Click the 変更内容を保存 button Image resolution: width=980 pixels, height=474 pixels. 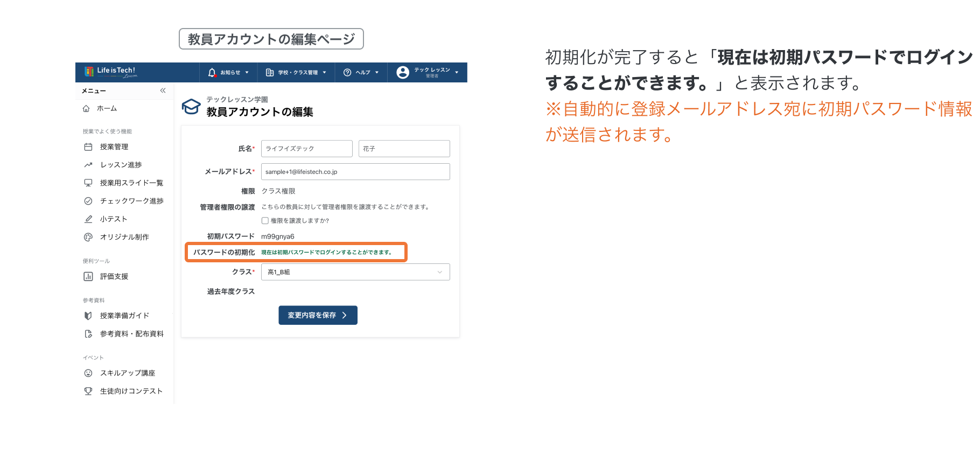coord(318,315)
